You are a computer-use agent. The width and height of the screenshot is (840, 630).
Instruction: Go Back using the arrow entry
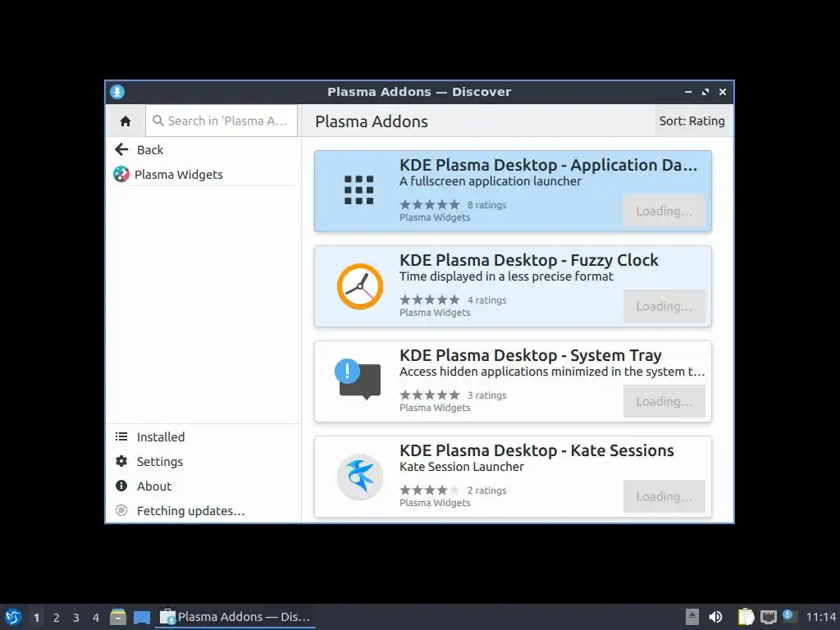tap(203, 150)
